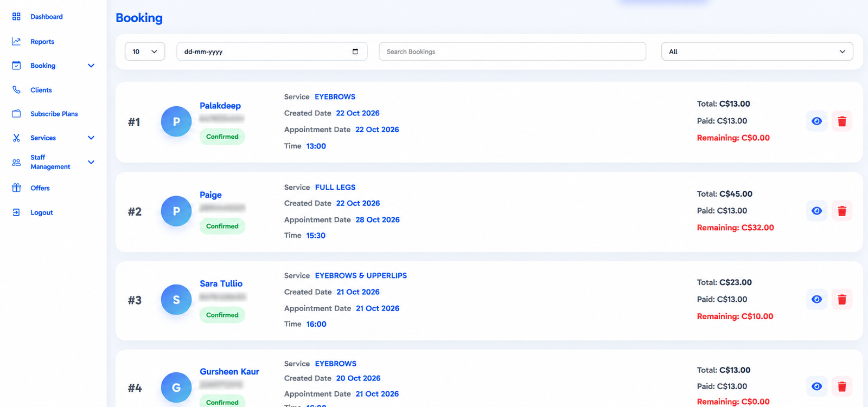View Sara Tullio's booking via eye icon
This screenshot has height=407, width=868.
pyautogui.click(x=816, y=299)
